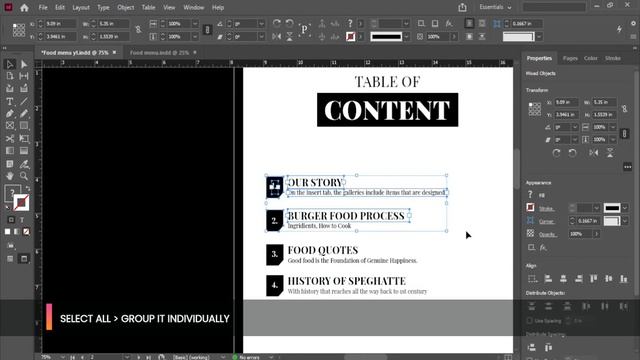Image resolution: width=640 pixels, height=360 pixels.
Task: Click the fill color box in toolbox
Action: point(12,193)
